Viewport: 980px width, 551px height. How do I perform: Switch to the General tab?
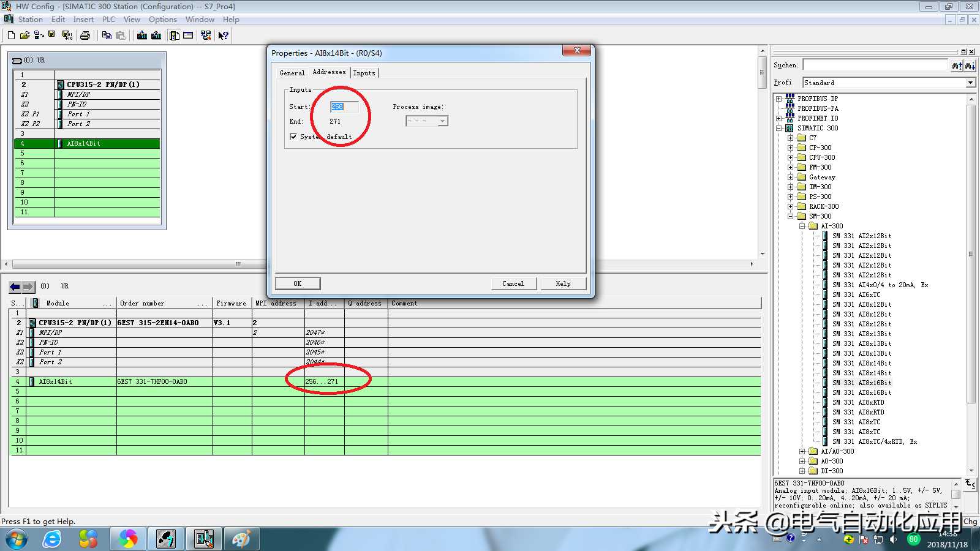tap(292, 73)
